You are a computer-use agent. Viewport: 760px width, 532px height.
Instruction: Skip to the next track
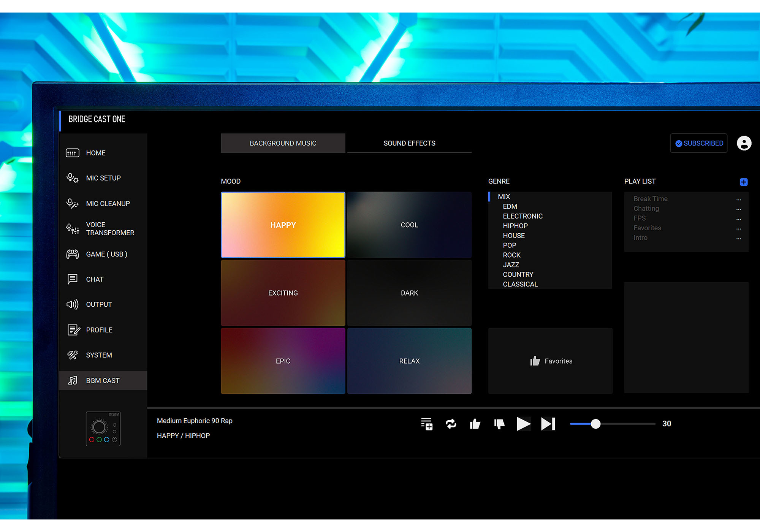[x=548, y=424]
